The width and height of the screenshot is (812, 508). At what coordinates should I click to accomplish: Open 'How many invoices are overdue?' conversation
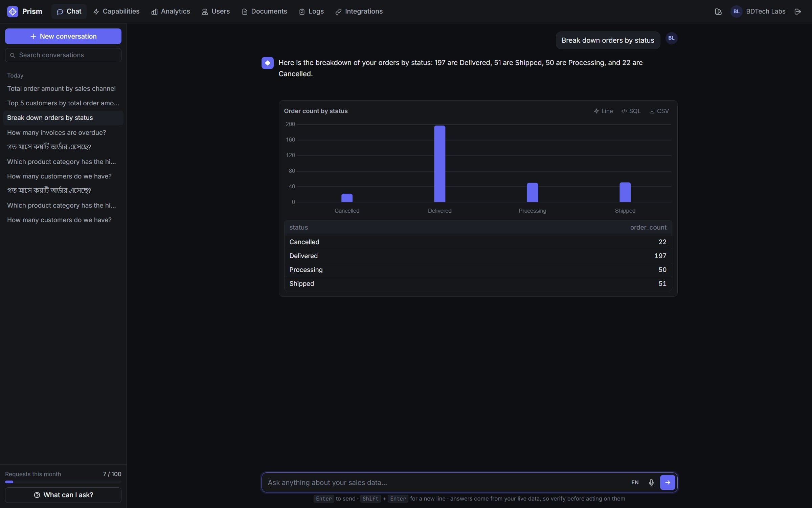pyautogui.click(x=63, y=132)
